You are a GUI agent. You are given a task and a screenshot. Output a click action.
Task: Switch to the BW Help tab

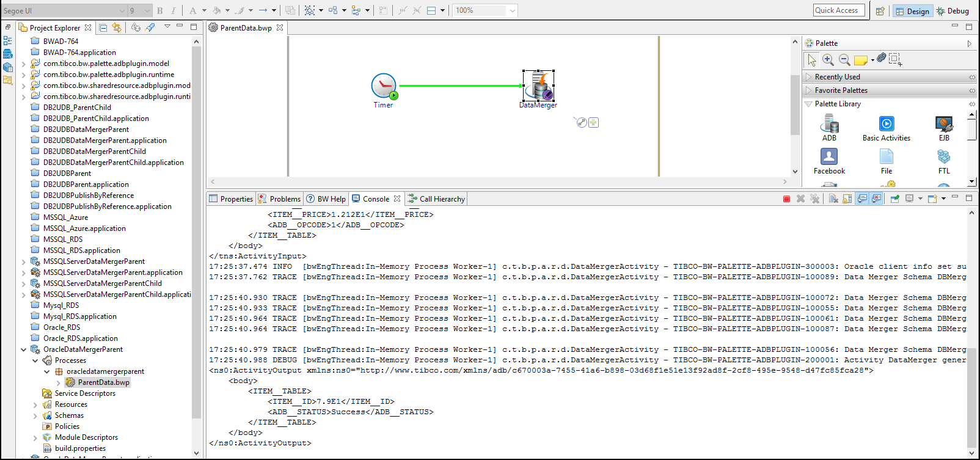326,199
